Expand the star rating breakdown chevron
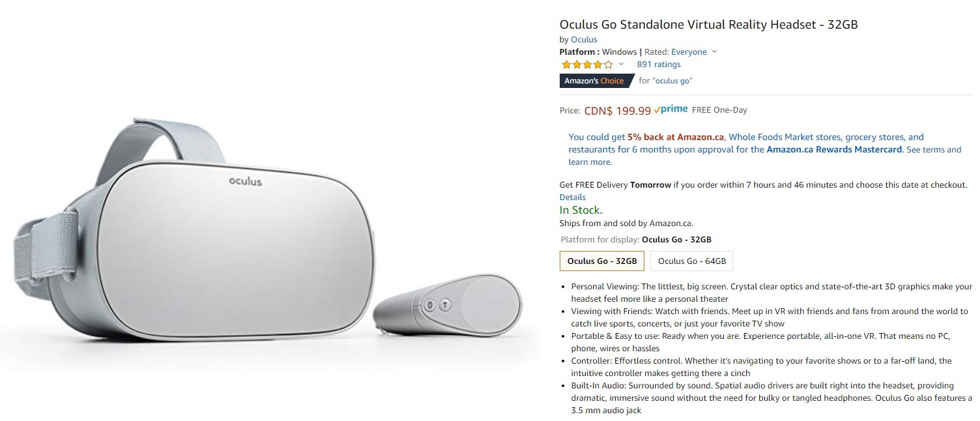Viewport: 980px width, 421px height. coord(621,64)
